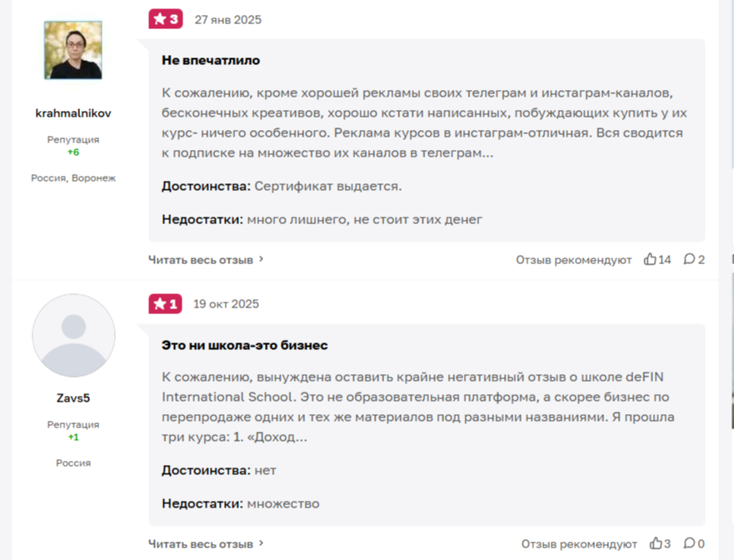Click the date 27 янв 2025
Image resolution: width=734 pixels, height=560 pixels.
[x=227, y=19]
